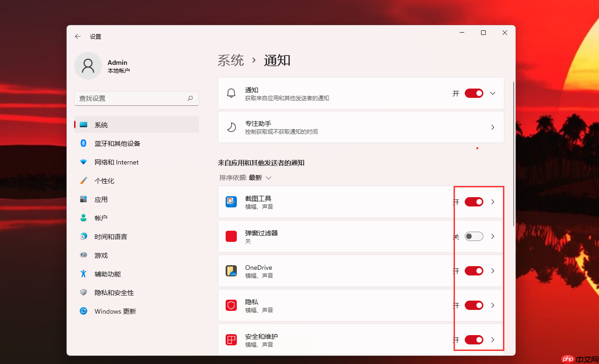Click the 游戏 gamepad icon in sidebar
The image size is (599, 364).
(83, 255)
